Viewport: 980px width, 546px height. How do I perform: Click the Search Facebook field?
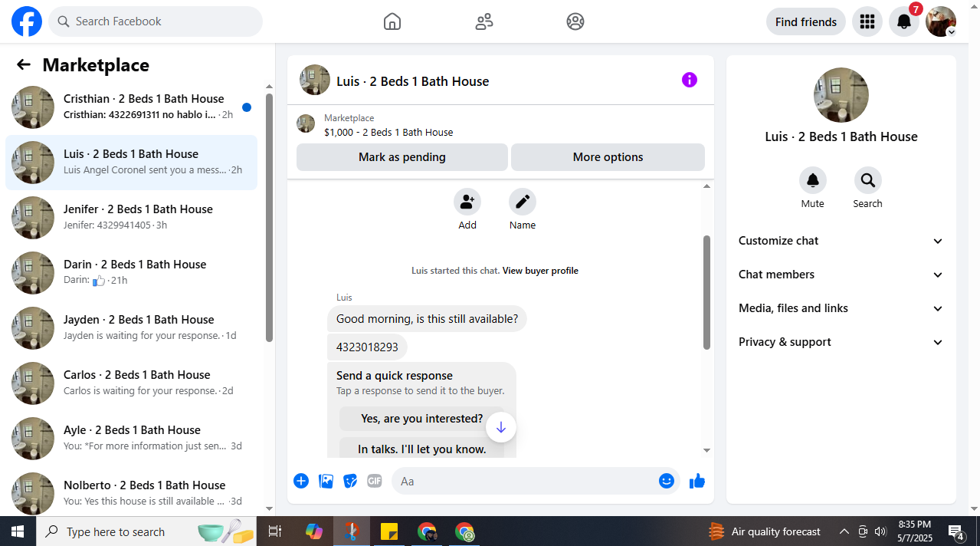[156, 21]
